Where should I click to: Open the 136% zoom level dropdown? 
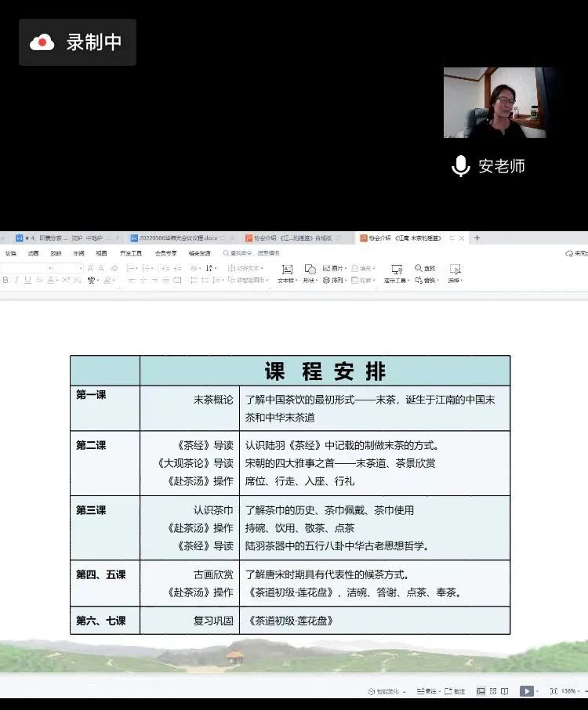(571, 691)
